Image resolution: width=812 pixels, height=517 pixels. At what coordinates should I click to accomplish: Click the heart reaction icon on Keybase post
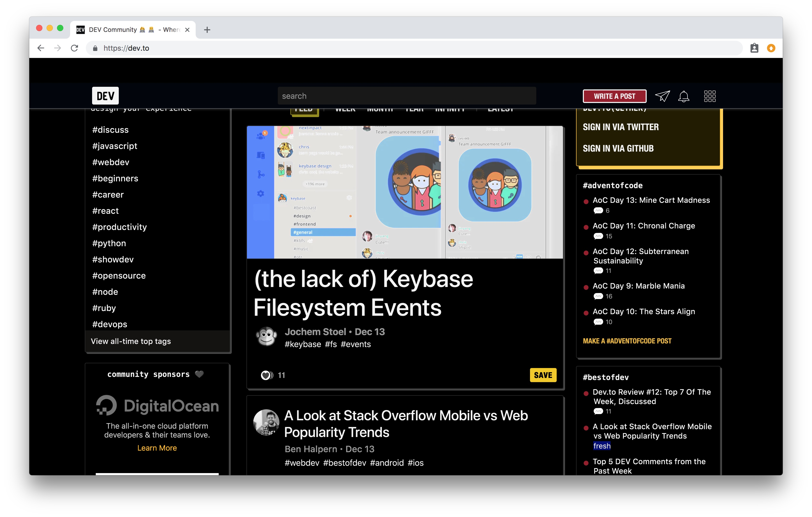pos(266,375)
